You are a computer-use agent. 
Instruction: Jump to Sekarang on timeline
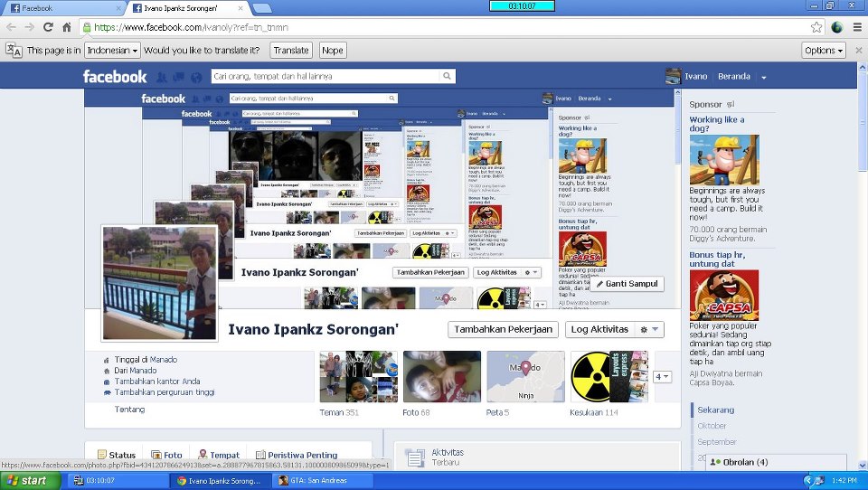715,410
